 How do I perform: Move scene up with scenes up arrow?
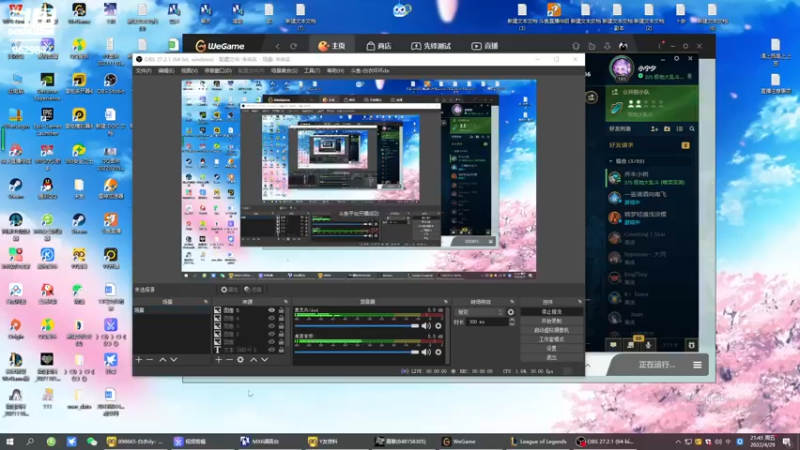[163, 360]
